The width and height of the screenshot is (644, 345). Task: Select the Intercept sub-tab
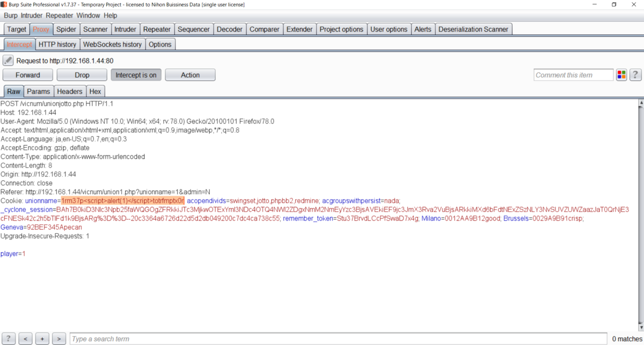[19, 44]
